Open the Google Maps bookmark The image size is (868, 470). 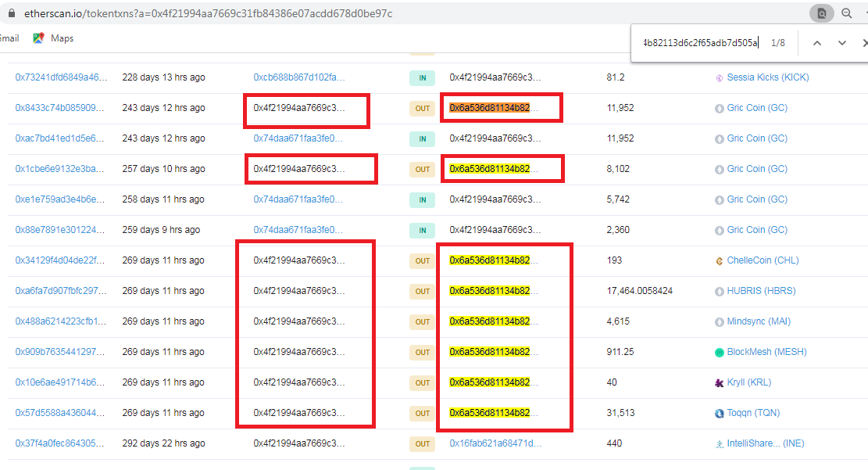[x=53, y=38]
